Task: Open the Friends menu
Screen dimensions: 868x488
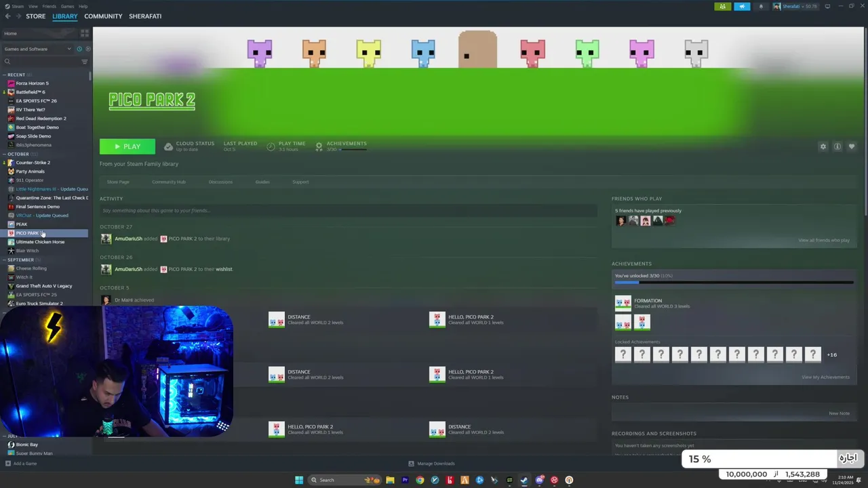Action: click(x=50, y=6)
